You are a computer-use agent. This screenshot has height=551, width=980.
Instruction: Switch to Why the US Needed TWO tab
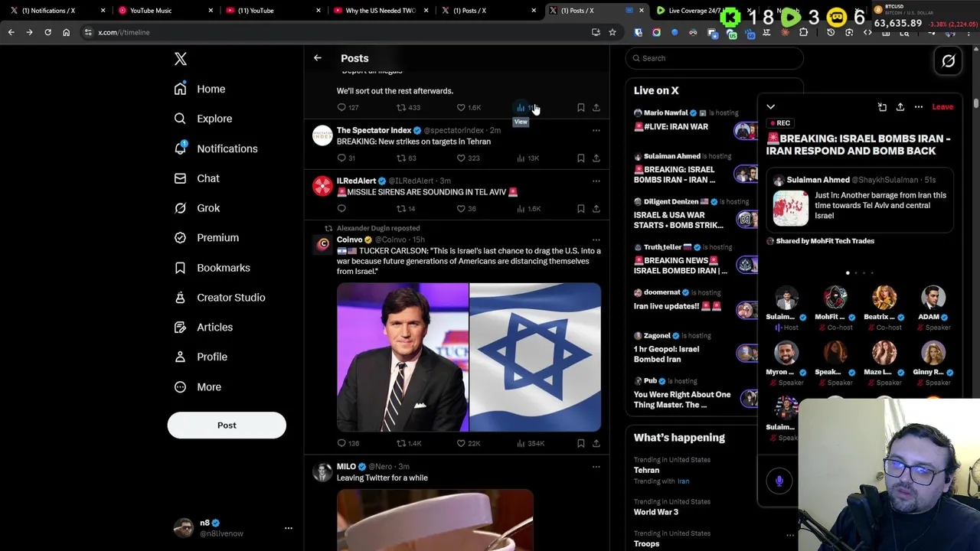381,11
